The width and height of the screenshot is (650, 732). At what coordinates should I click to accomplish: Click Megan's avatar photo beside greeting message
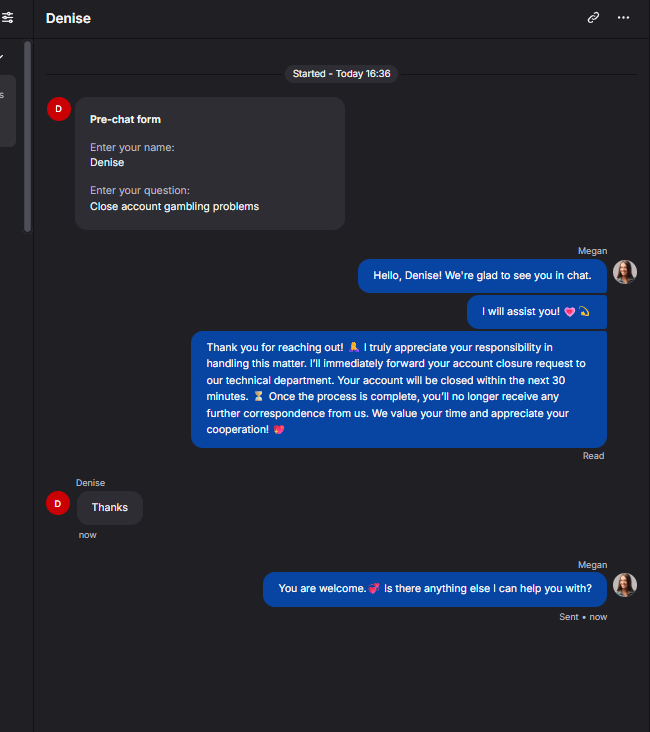tap(625, 272)
